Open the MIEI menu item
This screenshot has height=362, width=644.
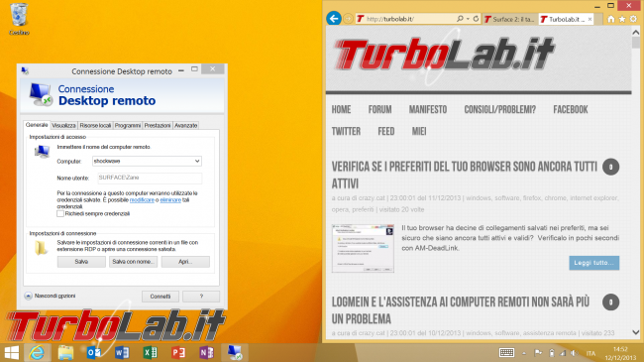tap(419, 131)
